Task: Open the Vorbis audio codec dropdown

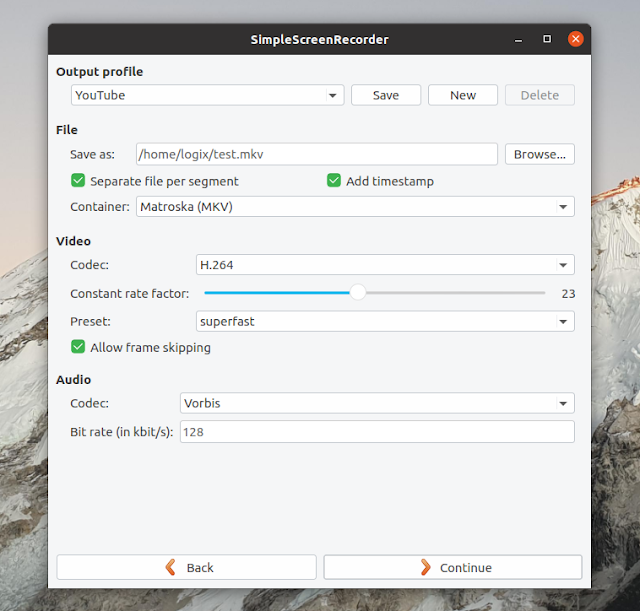Action: [x=376, y=403]
